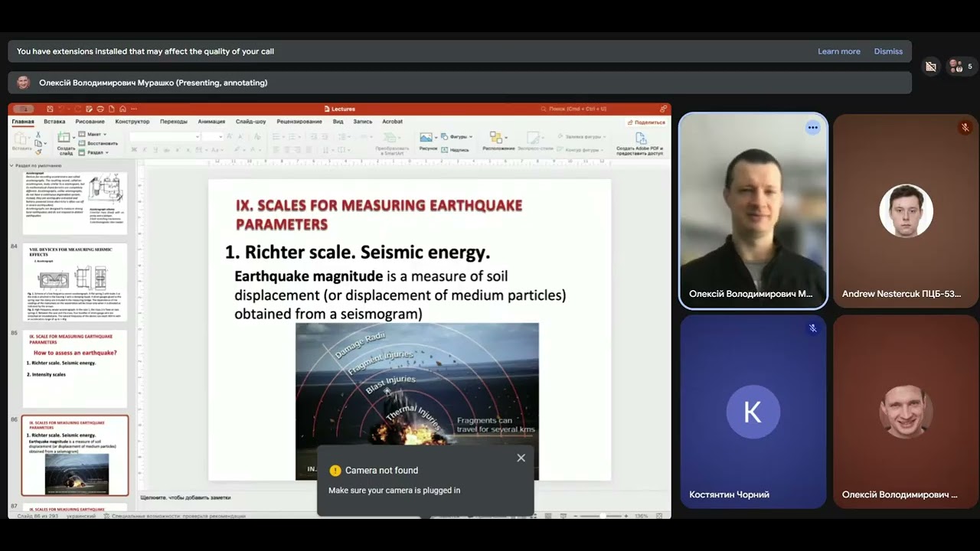980x551 pixels.
Task: Click Создать Adobe PDF и предоставить доступ
Action: click(640, 144)
